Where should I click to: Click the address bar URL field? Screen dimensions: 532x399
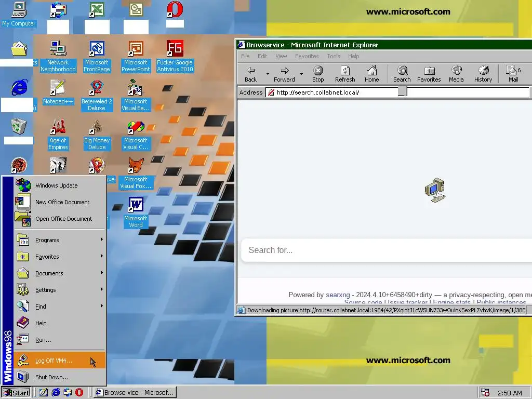[x=397, y=92]
